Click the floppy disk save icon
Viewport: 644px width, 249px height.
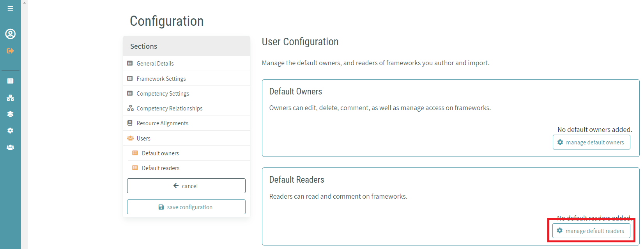click(161, 207)
